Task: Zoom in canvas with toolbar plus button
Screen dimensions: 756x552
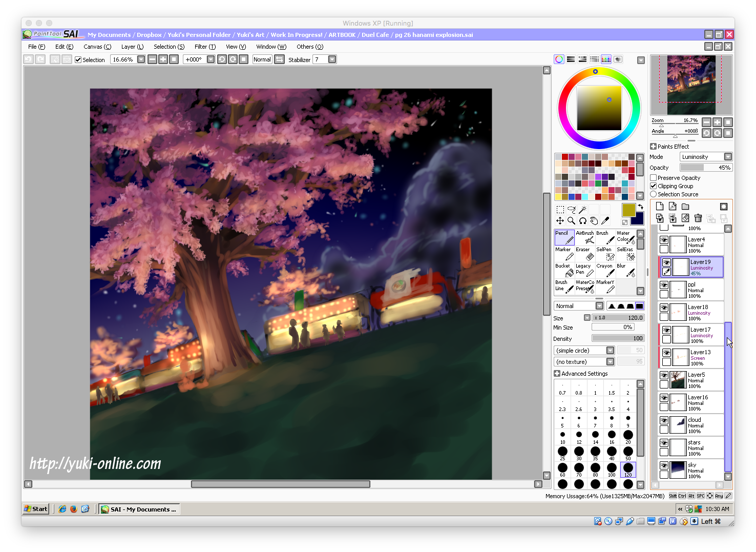Action: click(163, 59)
